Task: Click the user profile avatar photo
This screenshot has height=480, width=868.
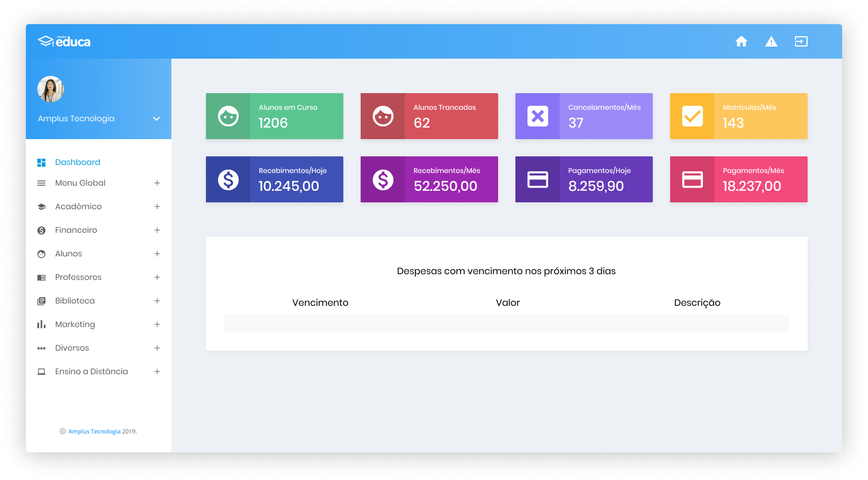Action: (x=51, y=89)
